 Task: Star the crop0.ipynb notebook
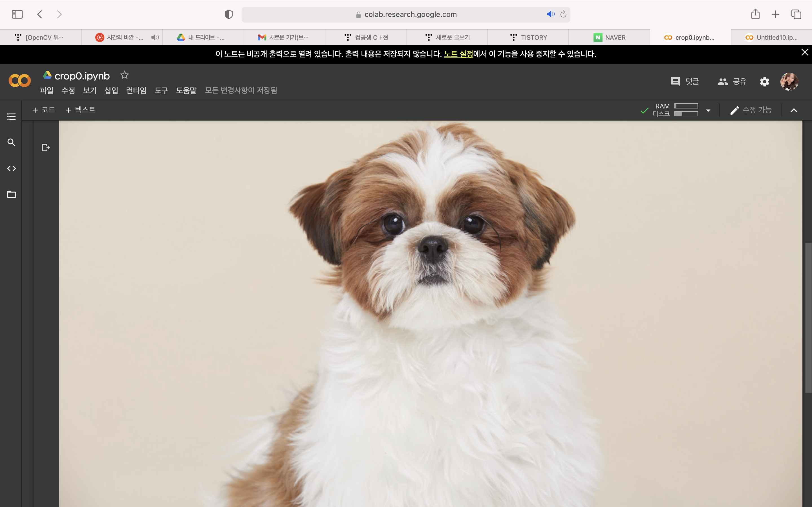(x=125, y=75)
